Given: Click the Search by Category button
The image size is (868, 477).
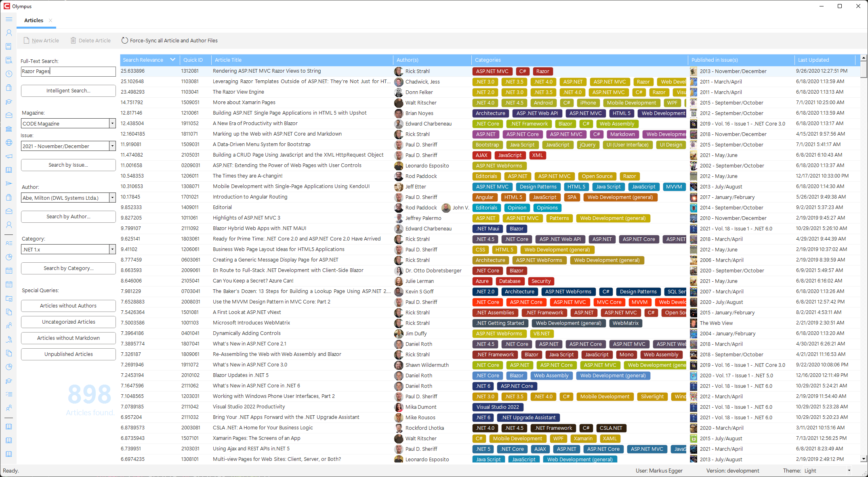Looking at the screenshot, I should tap(68, 268).
